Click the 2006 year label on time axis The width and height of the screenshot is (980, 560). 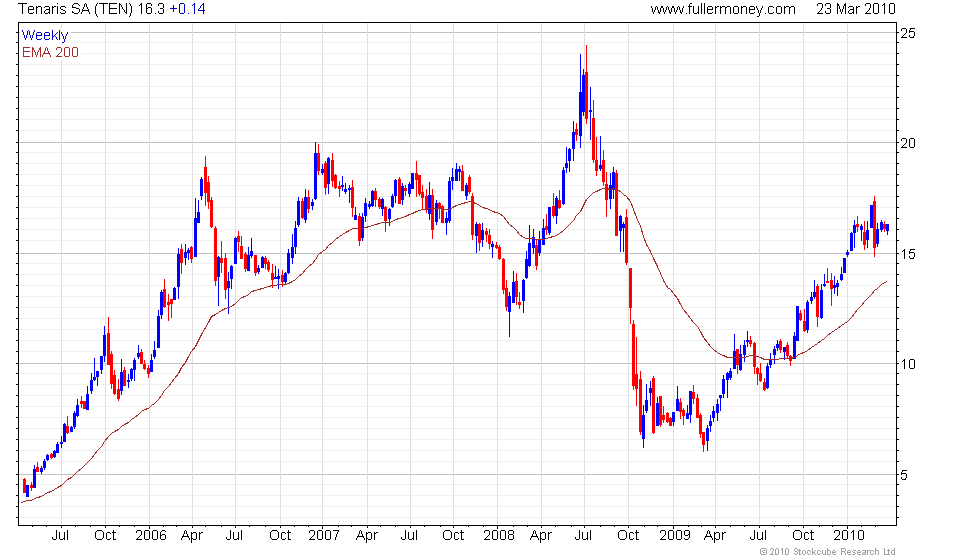151,536
